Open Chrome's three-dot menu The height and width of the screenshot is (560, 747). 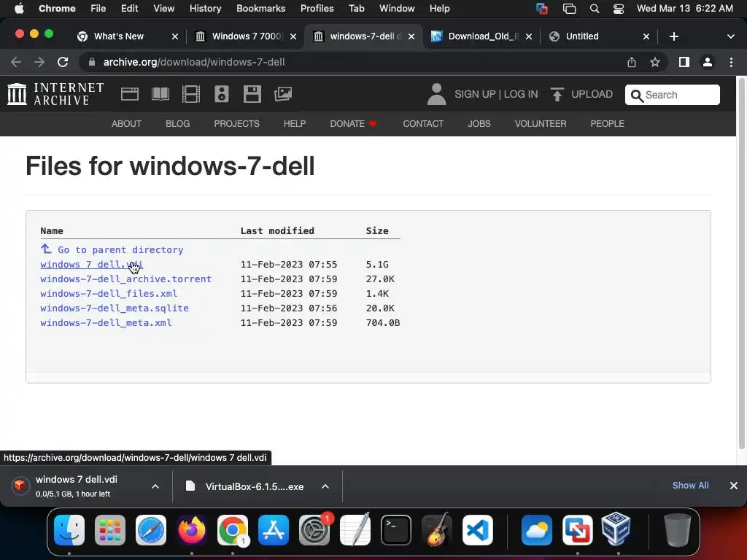[x=731, y=62]
